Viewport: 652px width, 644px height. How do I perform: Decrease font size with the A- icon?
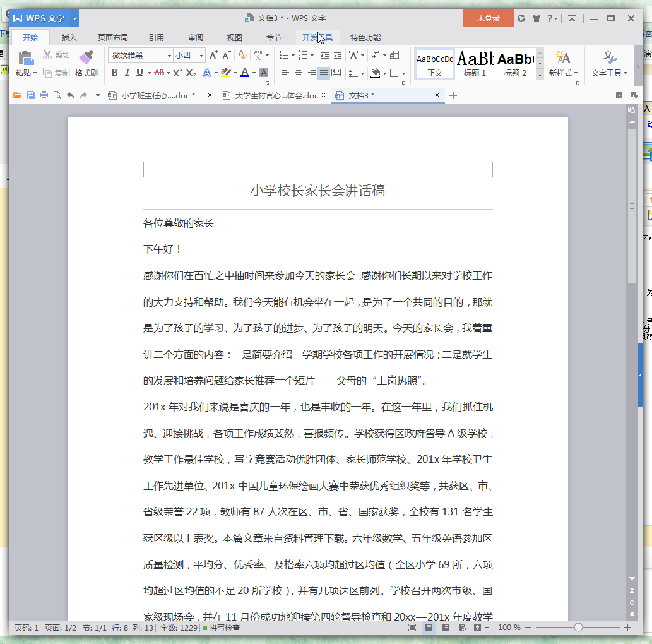tap(227, 55)
